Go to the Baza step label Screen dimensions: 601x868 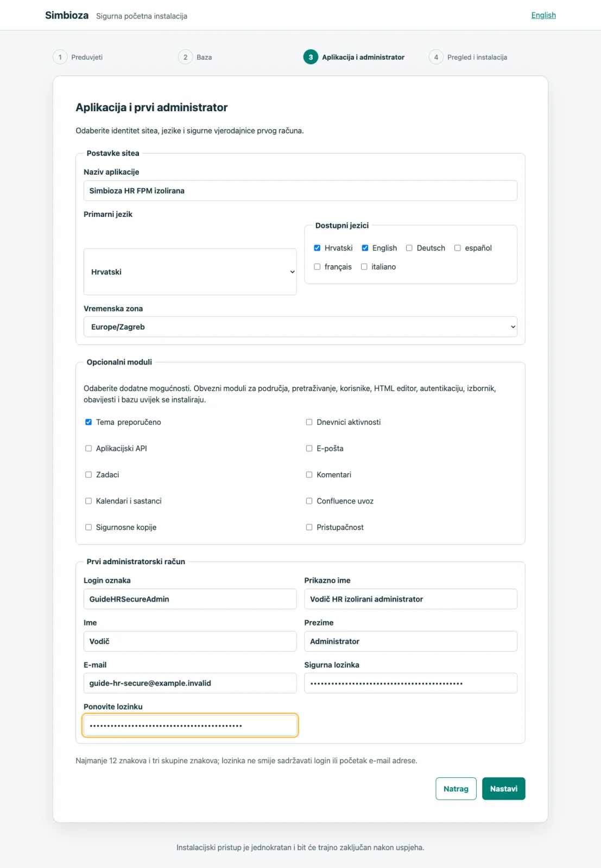click(x=204, y=57)
